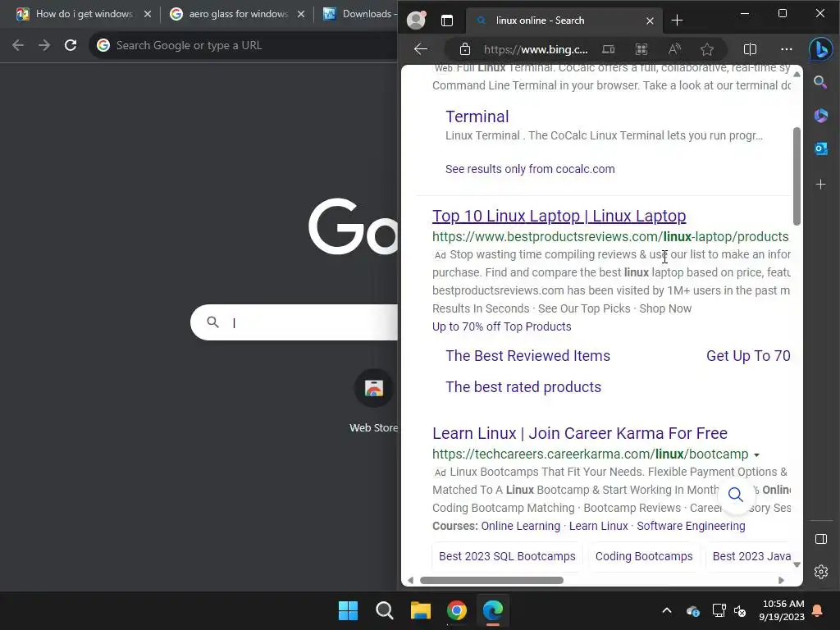Open Edge app-available icon in address bar
The height and width of the screenshot is (630, 840).
[x=609, y=49]
